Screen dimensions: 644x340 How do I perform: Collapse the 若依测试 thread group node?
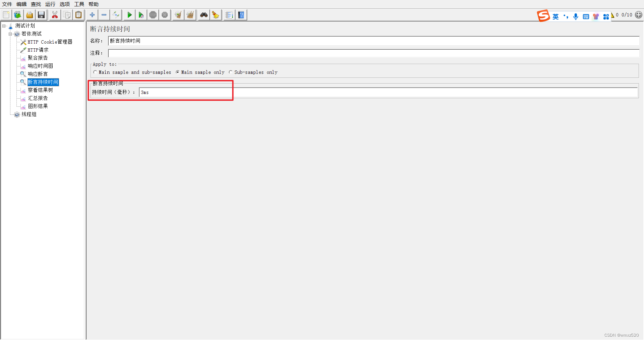(10, 34)
